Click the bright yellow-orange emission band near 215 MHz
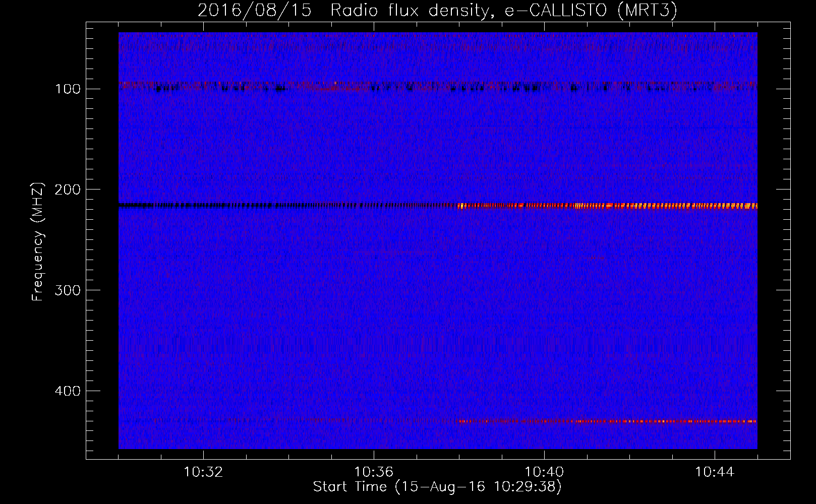816x504 pixels. click(608, 206)
